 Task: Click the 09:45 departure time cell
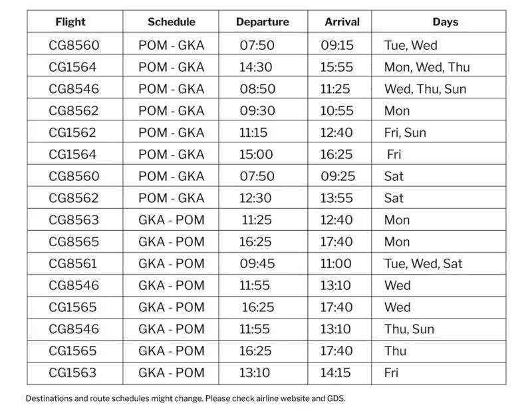pyautogui.click(x=257, y=264)
